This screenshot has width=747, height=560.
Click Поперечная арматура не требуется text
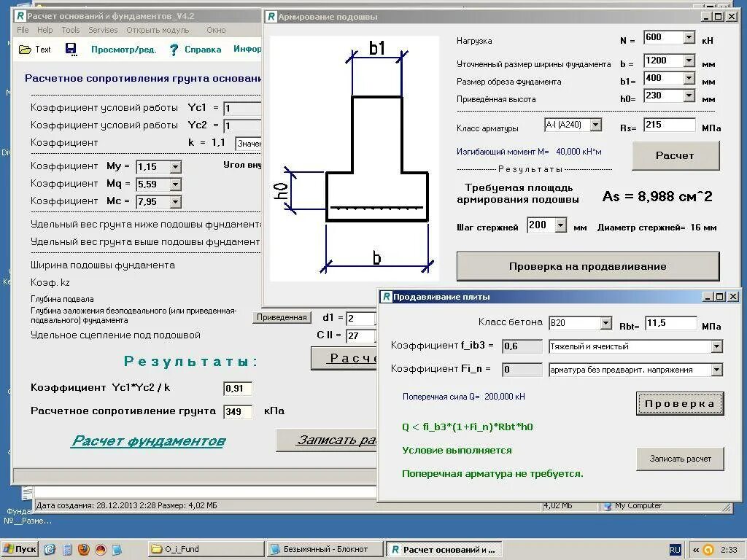(492, 474)
